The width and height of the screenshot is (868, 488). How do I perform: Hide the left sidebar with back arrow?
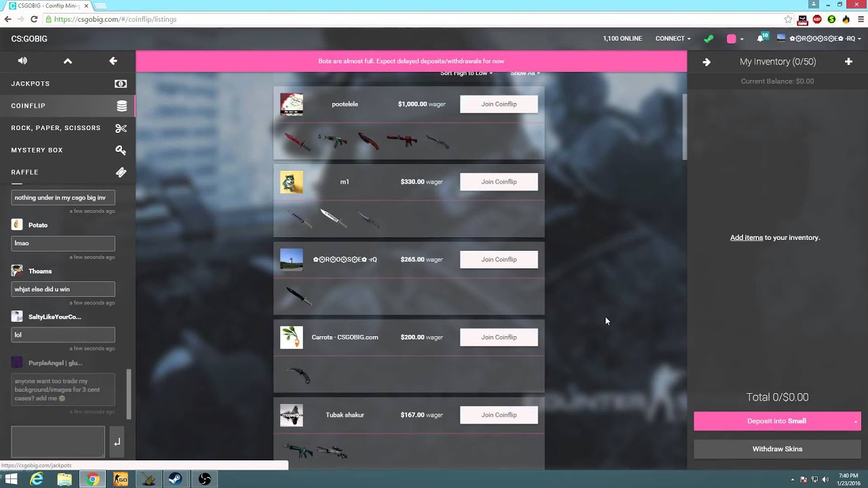pyautogui.click(x=113, y=61)
